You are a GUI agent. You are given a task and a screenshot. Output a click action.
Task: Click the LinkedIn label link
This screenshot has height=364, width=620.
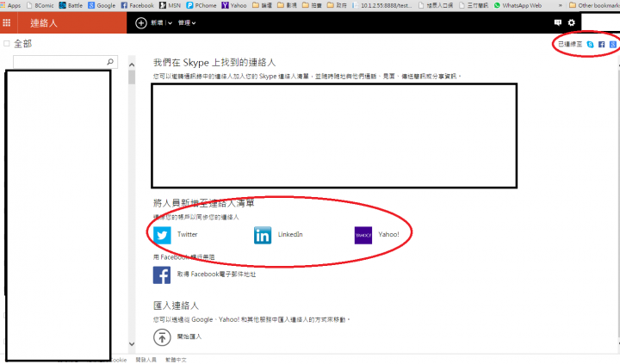(x=290, y=234)
